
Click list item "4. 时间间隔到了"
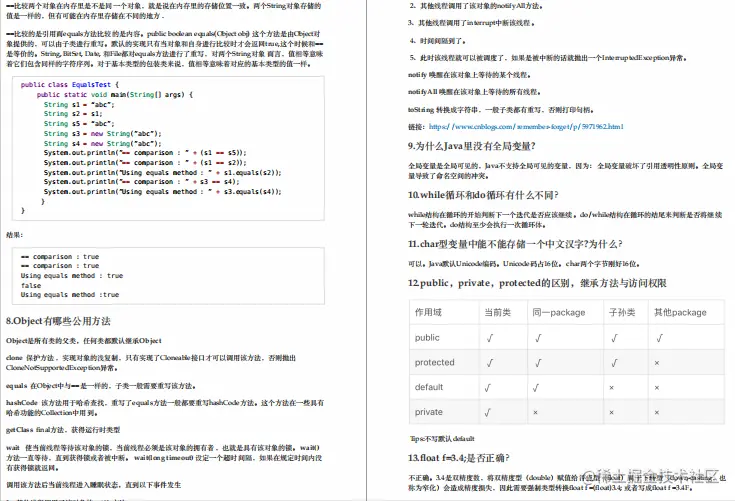point(438,41)
